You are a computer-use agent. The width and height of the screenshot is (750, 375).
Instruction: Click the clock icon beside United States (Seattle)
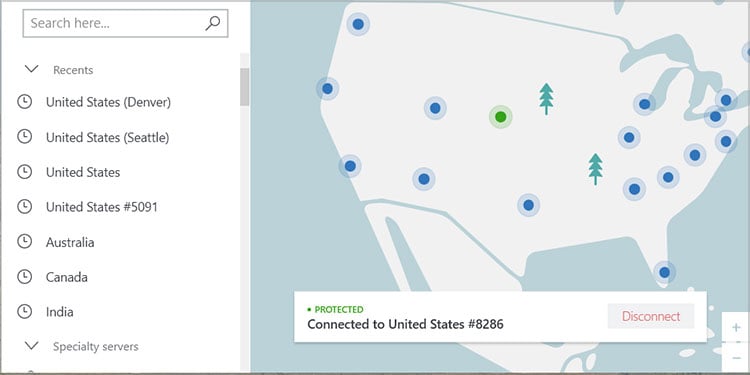(24, 137)
